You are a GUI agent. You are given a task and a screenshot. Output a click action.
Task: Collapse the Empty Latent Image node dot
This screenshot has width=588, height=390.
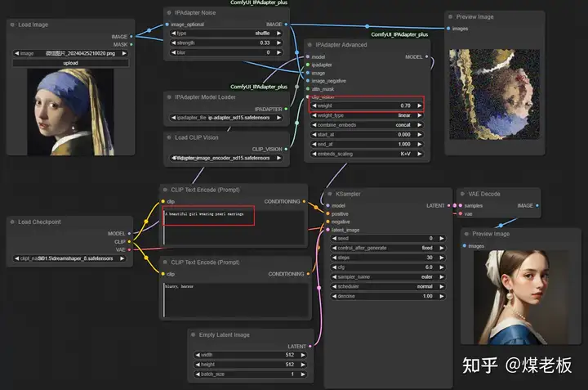[x=193, y=334]
